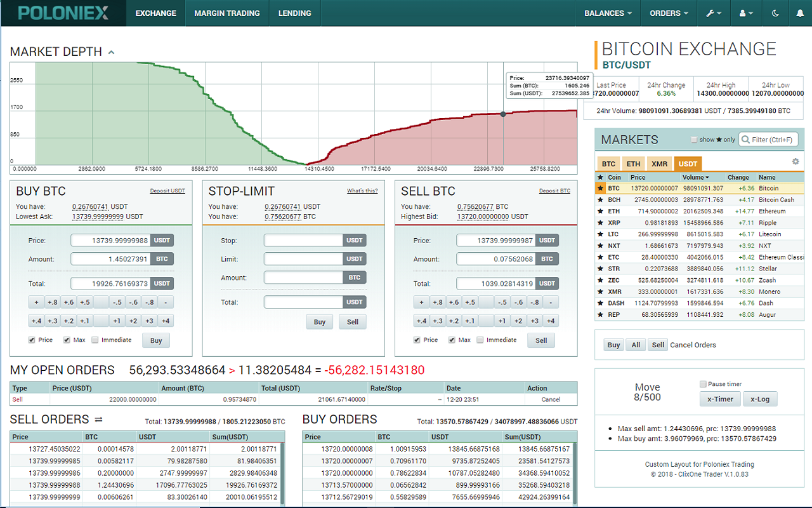Viewport: 812px width, 508px height.
Task: Open What's this link in Stop-Limit
Action: tap(362, 190)
